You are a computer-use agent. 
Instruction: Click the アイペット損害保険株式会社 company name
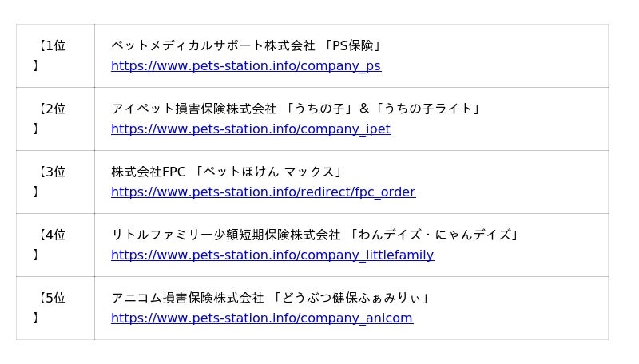pyautogui.click(x=193, y=109)
